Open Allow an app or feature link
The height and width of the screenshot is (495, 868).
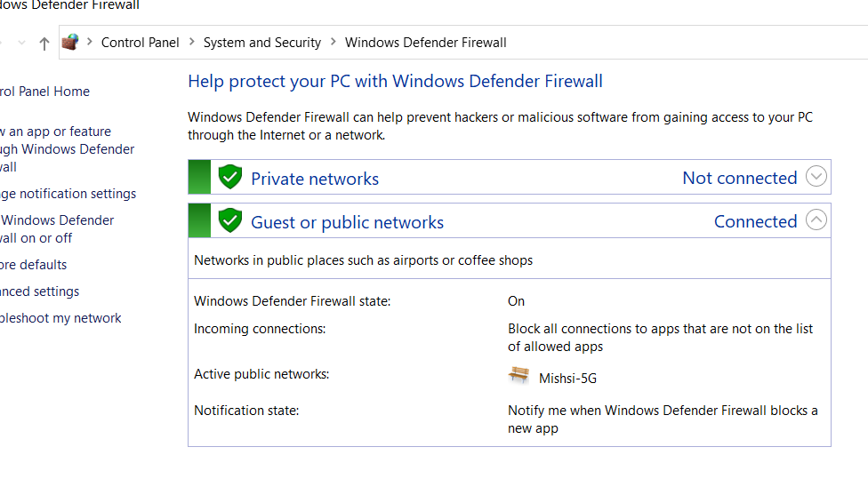click(x=67, y=149)
